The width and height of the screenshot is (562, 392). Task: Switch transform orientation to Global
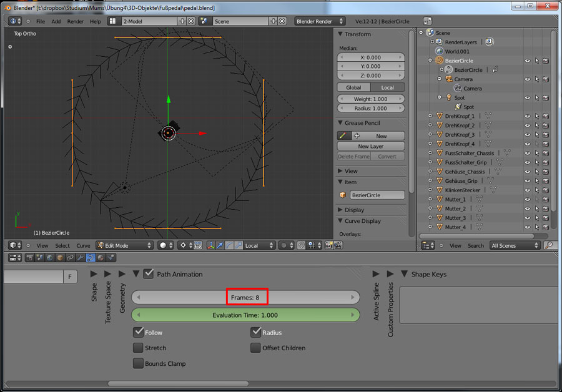click(353, 87)
